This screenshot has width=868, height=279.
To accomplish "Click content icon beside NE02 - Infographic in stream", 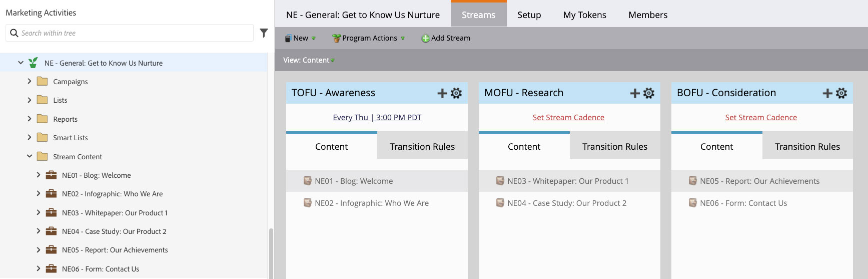I will point(308,203).
